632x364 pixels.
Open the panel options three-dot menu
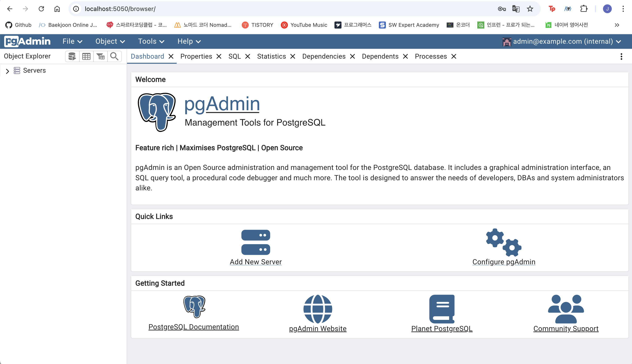[x=621, y=56]
